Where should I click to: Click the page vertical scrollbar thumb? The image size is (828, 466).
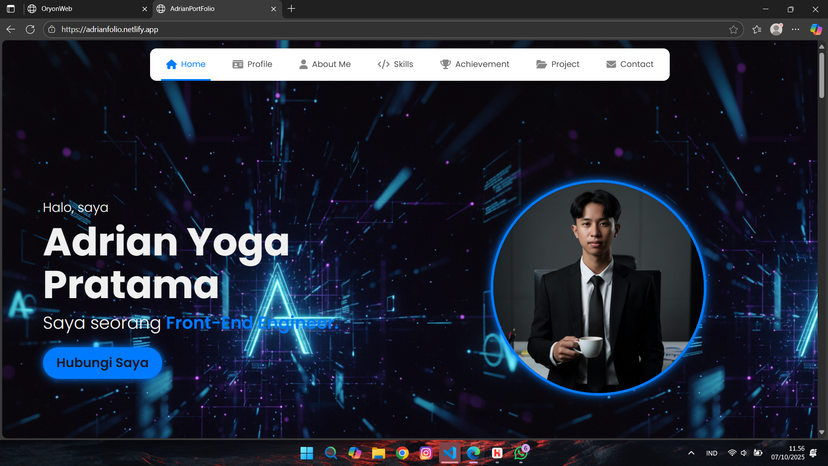(821, 75)
